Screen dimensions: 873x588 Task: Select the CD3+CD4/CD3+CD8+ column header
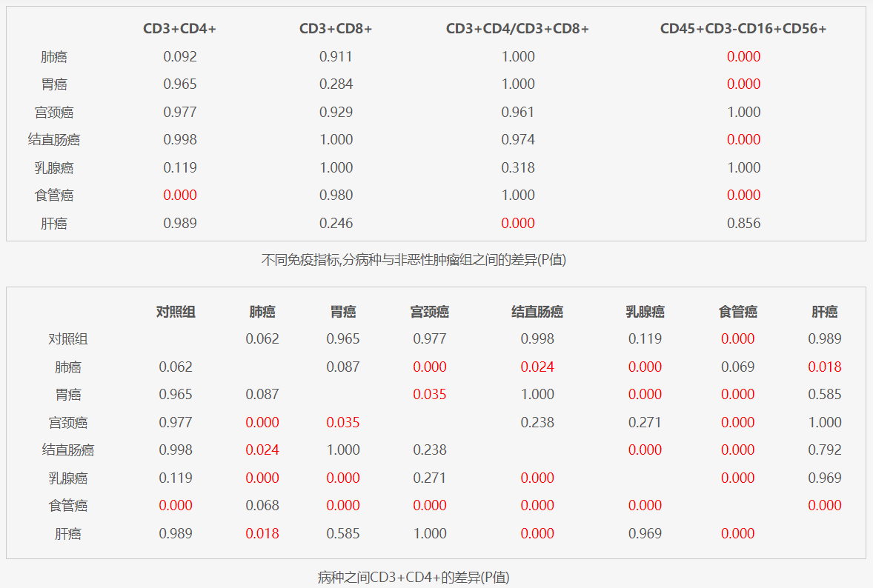(517, 28)
